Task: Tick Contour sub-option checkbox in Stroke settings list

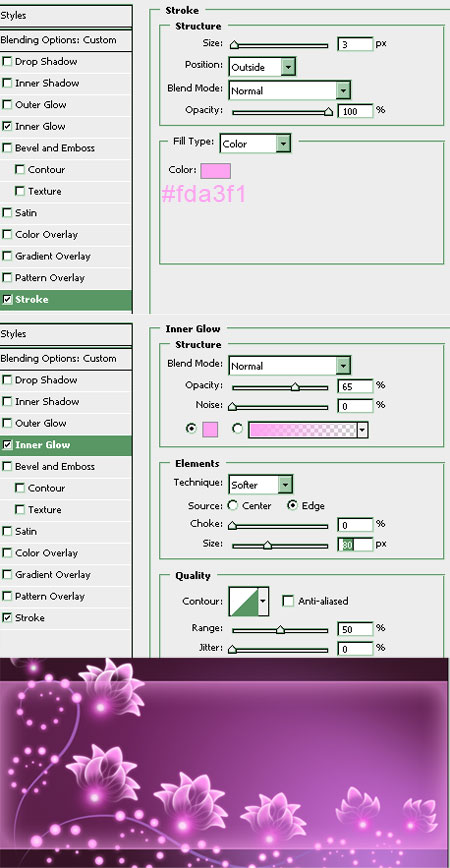Action: 20,169
